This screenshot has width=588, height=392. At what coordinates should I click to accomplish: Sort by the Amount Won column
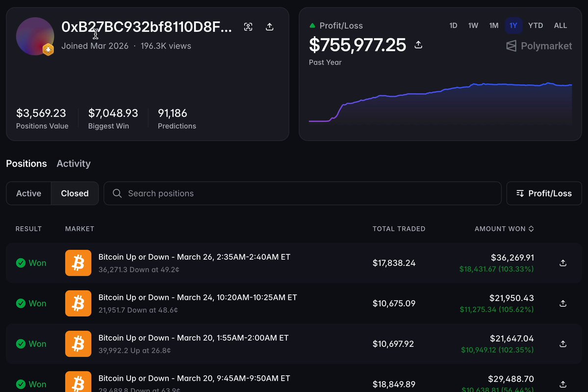click(504, 229)
